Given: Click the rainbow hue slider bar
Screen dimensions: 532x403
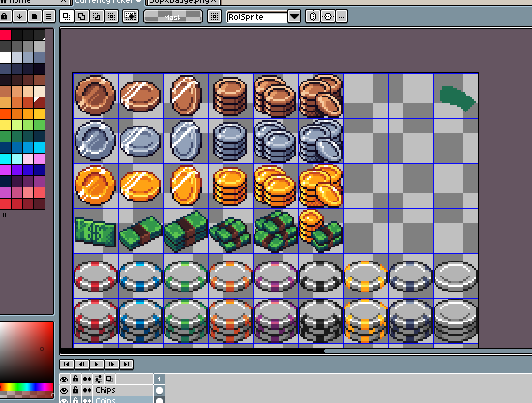Looking at the screenshot, I should coord(26,387).
